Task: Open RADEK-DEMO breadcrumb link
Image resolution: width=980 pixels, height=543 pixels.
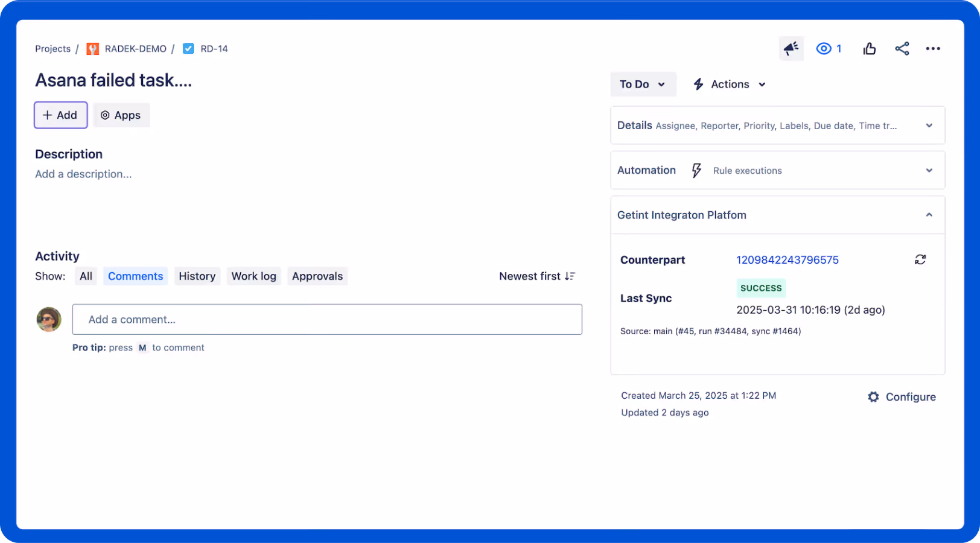Action: 135,49
